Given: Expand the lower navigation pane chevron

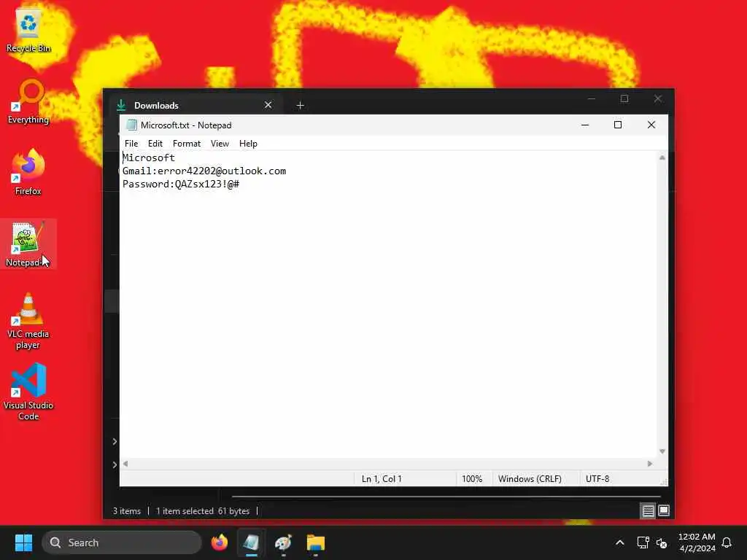Looking at the screenshot, I should click(x=115, y=464).
